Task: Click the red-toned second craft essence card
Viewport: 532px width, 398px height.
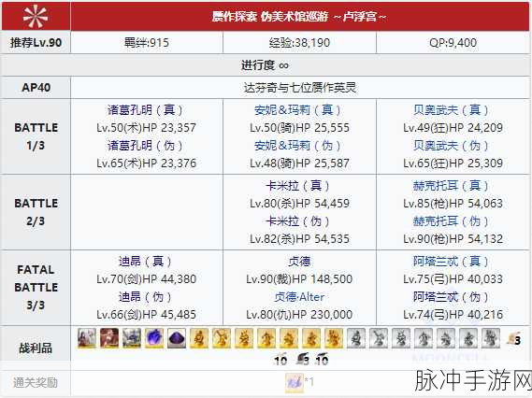Action: point(109,338)
